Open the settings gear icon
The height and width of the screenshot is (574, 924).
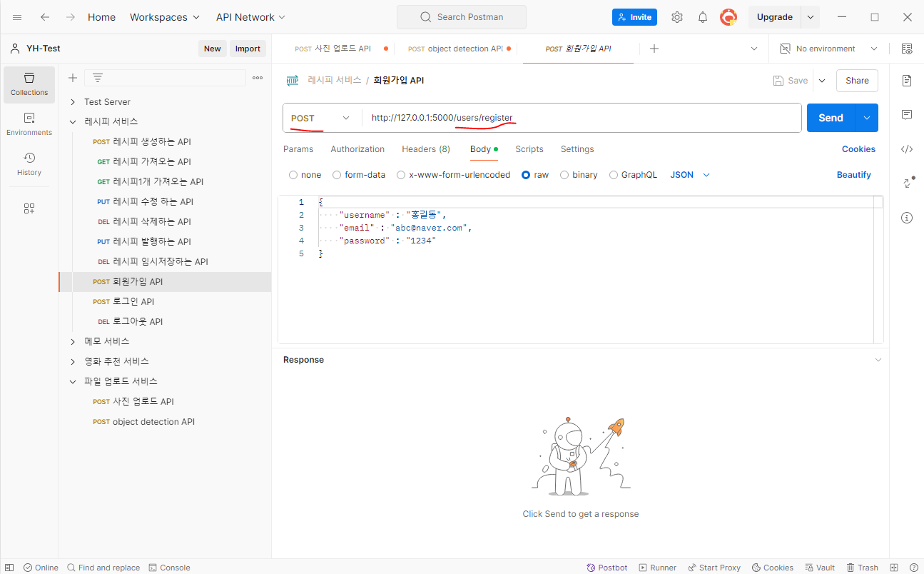point(677,17)
